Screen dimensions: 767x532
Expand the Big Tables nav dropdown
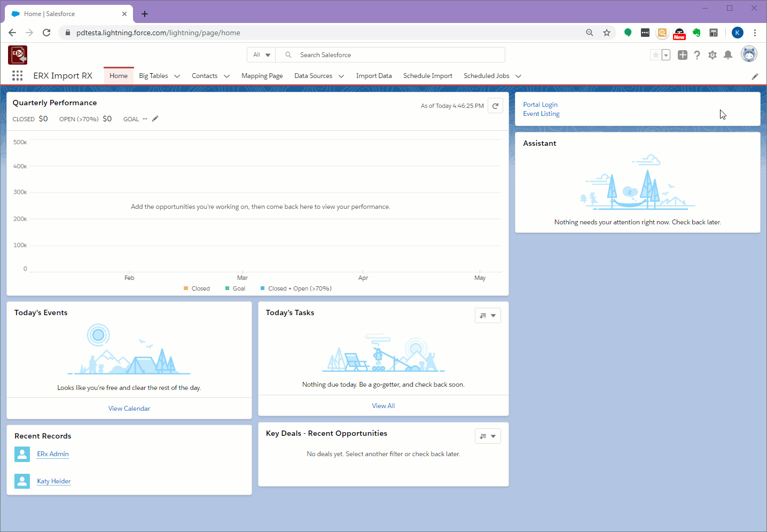pyautogui.click(x=177, y=76)
